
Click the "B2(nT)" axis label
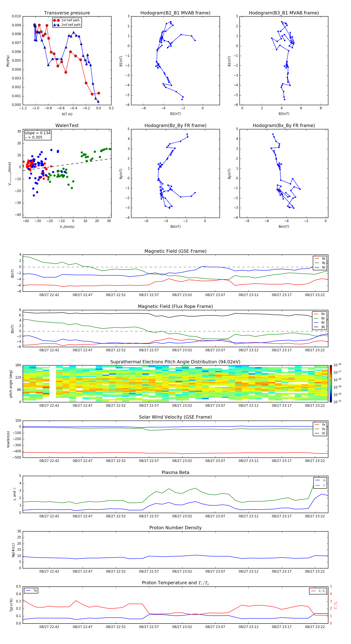pos(175,114)
